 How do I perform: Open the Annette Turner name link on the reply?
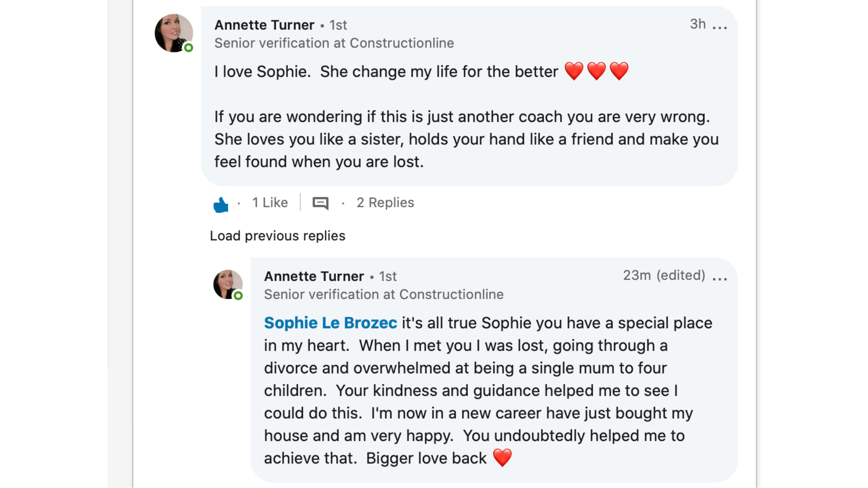(314, 277)
